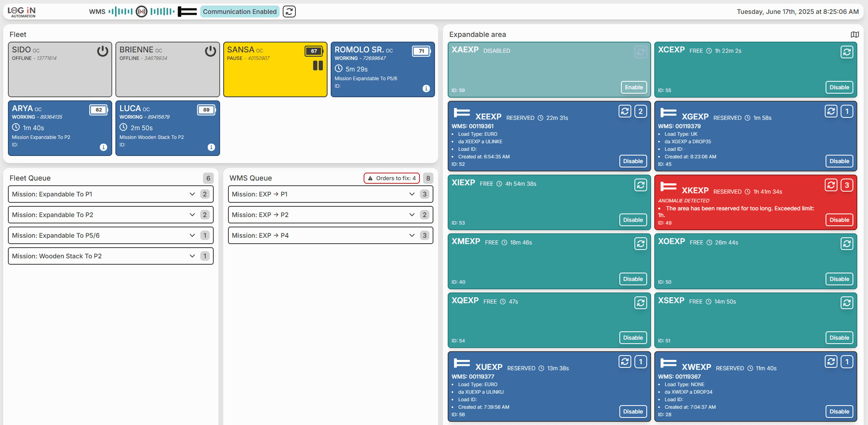
Task: Click count badge 1 on XUEXP
Action: [641, 362]
